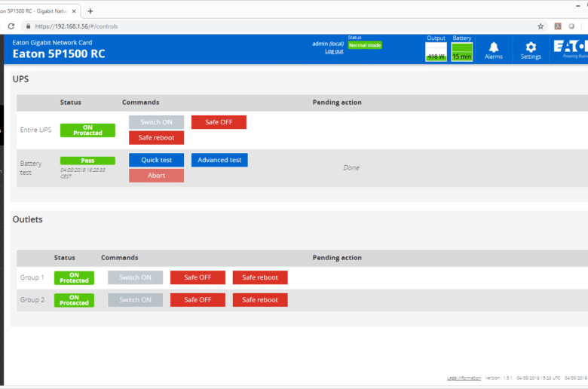Click the UPS table Pending action header
This screenshot has height=389, width=588.
click(337, 103)
